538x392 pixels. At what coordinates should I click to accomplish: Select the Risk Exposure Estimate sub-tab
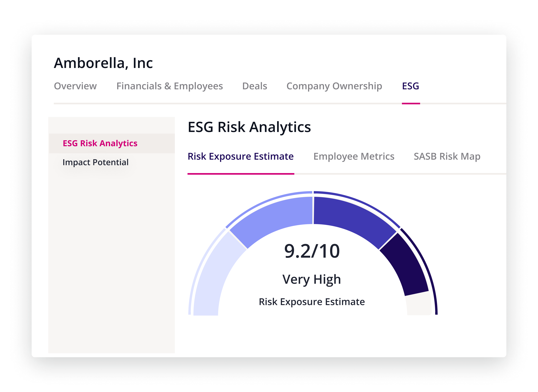coord(240,156)
